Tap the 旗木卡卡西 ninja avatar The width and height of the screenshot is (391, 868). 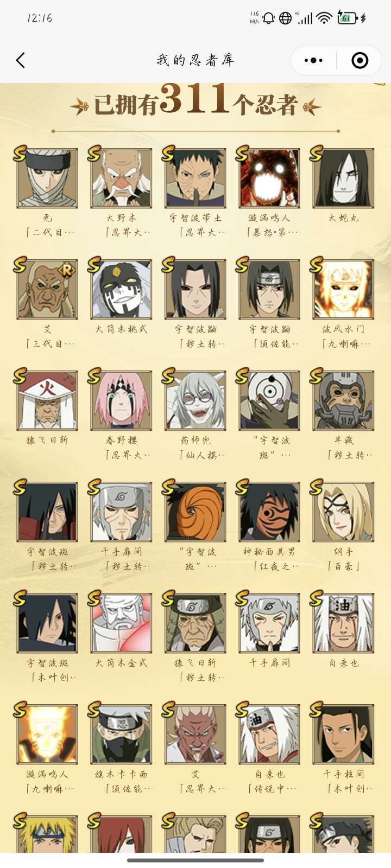(122, 735)
